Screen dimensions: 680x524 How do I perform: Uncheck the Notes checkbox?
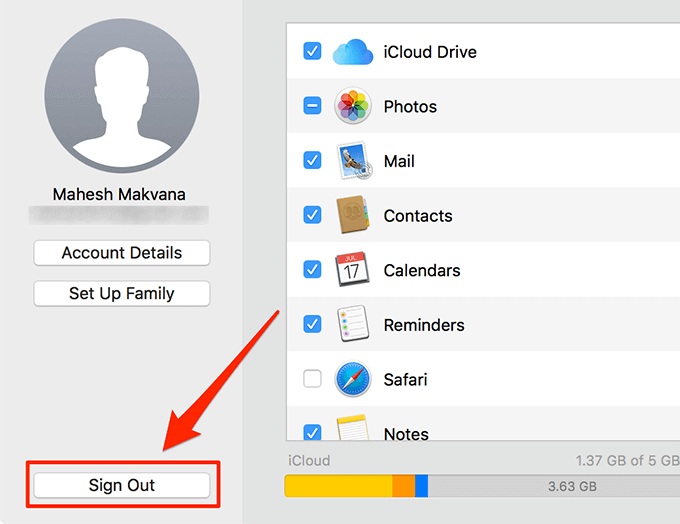312,432
